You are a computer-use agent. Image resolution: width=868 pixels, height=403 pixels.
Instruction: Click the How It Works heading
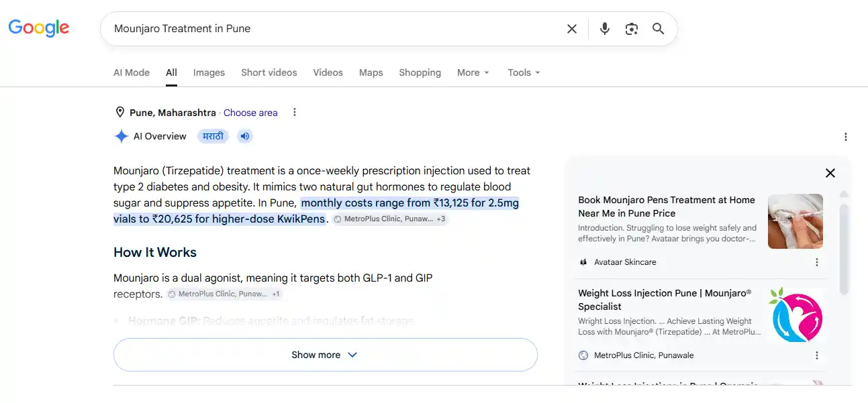pyautogui.click(x=155, y=252)
